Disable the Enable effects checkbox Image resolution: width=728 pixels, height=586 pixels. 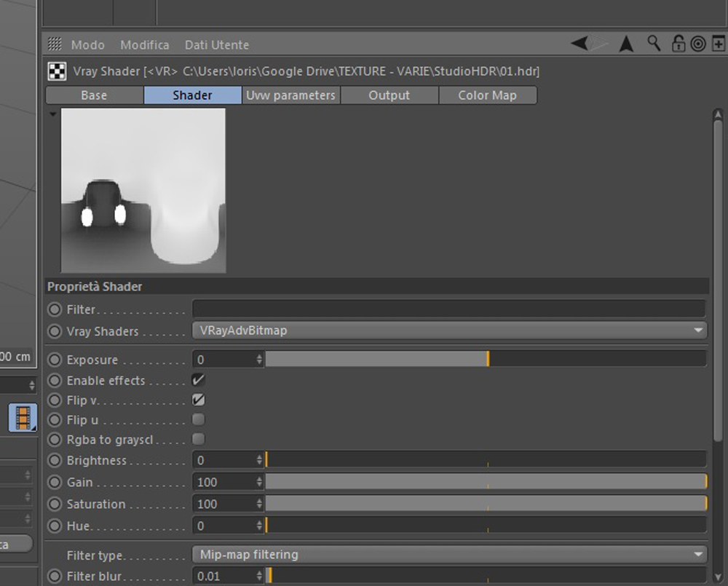[198, 380]
